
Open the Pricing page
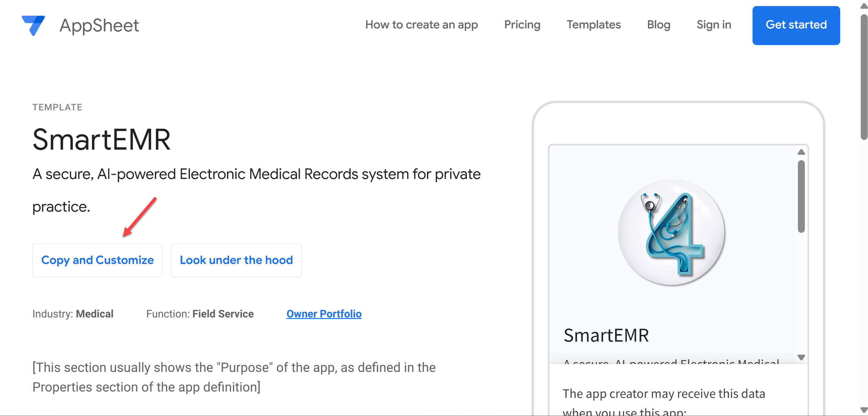tap(522, 24)
